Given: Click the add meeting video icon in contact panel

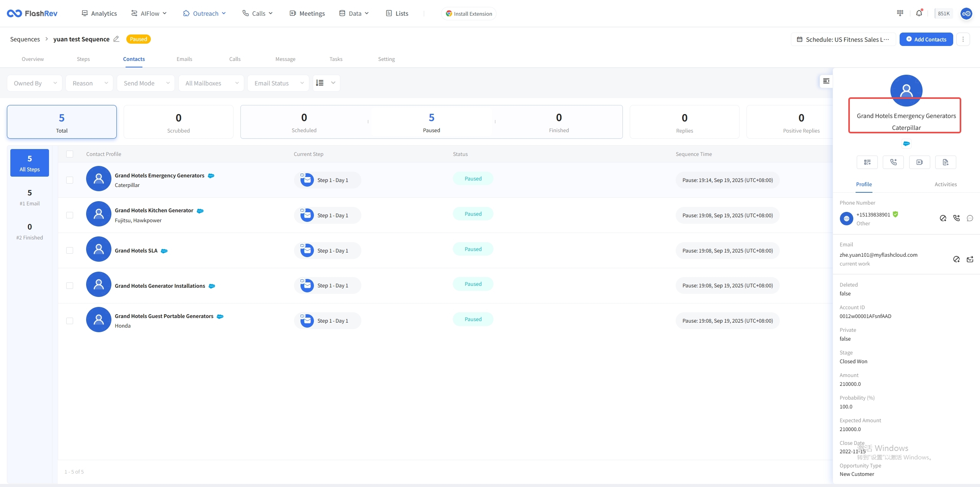Looking at the screenshot, I should click(919, 162).
